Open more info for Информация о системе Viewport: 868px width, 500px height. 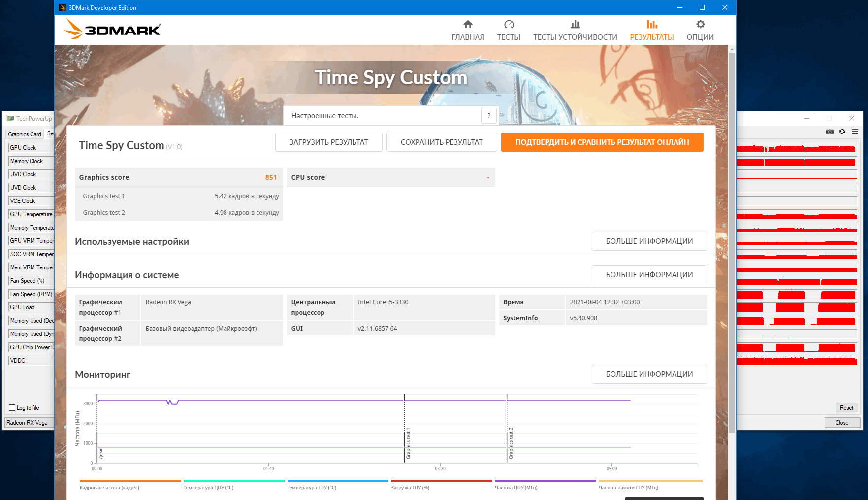point(649,275)
